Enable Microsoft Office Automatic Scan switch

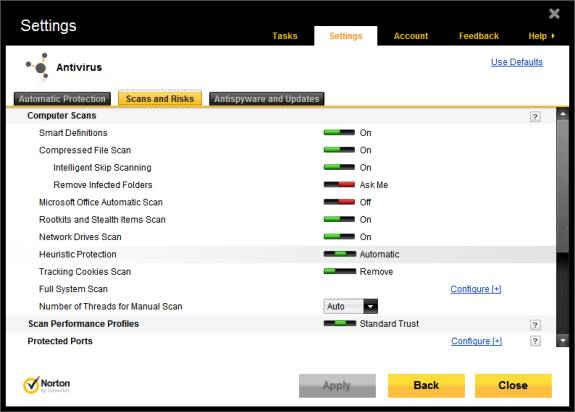click(x=339, y=202)
